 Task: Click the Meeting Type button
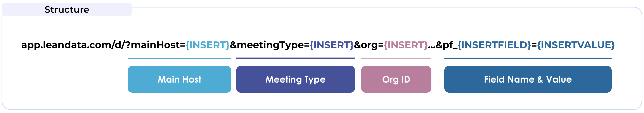pos(295,79)
